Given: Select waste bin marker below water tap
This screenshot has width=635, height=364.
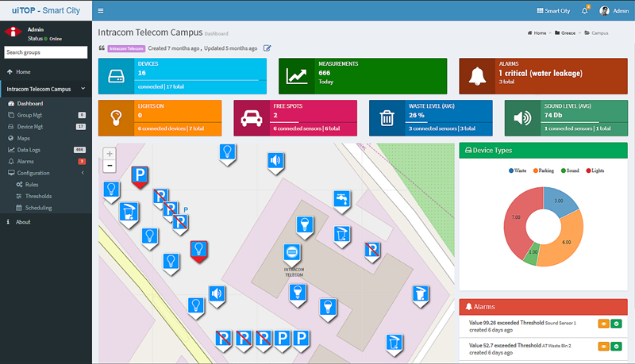Looking at the screenshot, I should pyautogui.click(x=342, y=236).
